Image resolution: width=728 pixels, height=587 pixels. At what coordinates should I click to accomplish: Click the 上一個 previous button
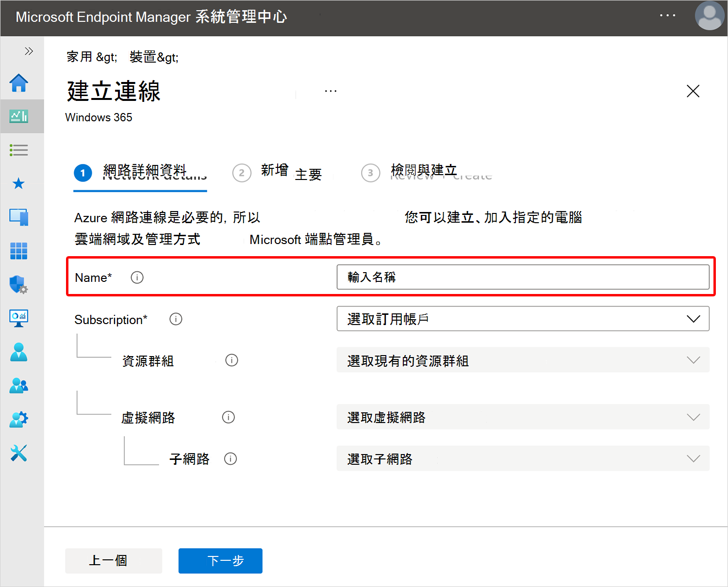[x=114, y=561]
